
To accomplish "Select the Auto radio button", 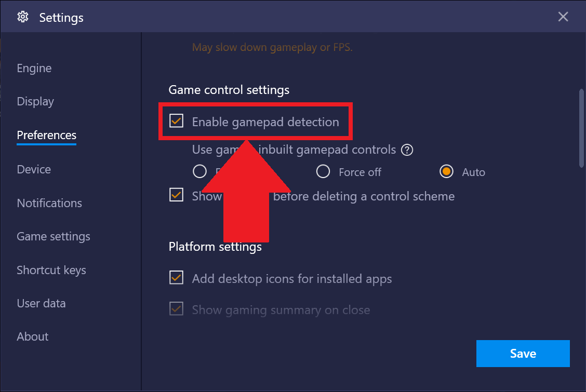I will click(x=446, y=172).
